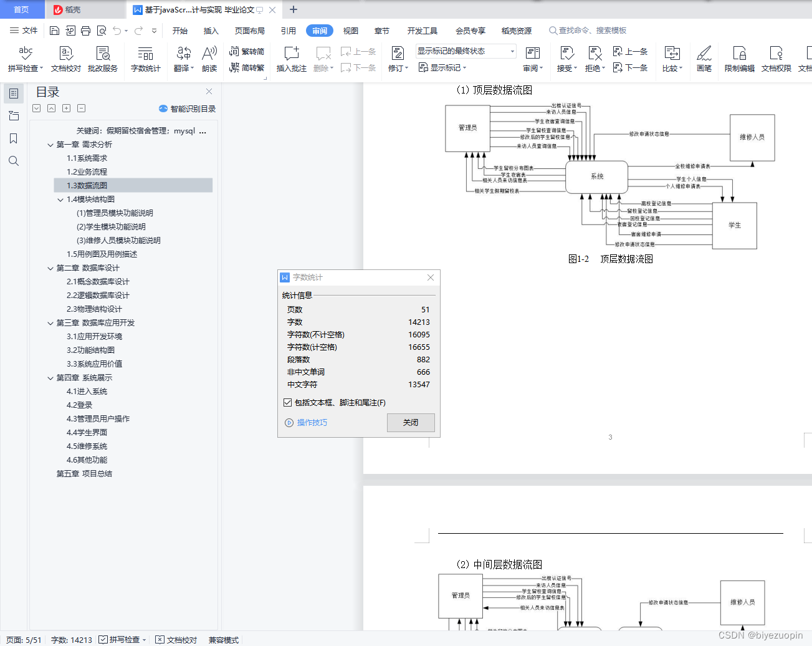Open restrict editing (限制编辑)
The height and width of the screenshot is (646, 812).
tap(739, 59)
